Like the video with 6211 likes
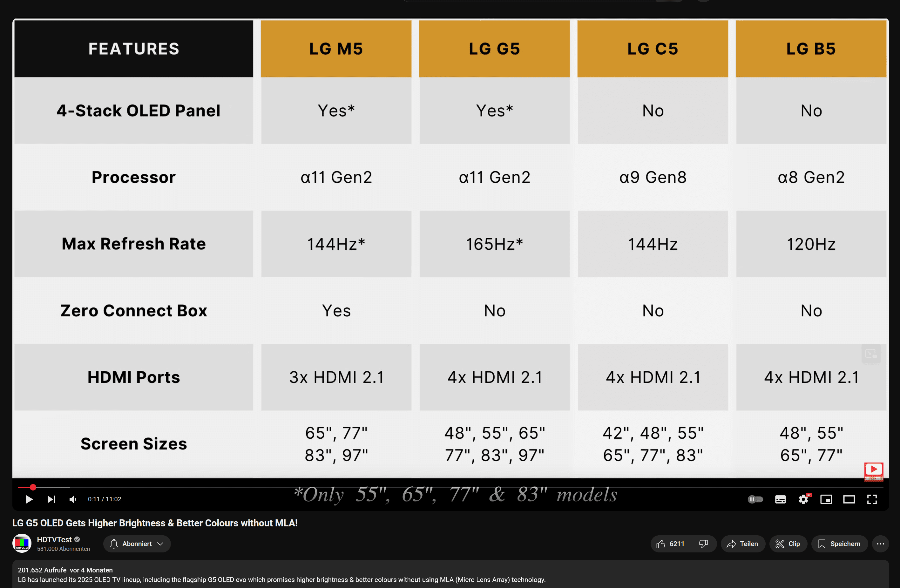Viewport: 900px width, 588px height. [x=671, y=544]
